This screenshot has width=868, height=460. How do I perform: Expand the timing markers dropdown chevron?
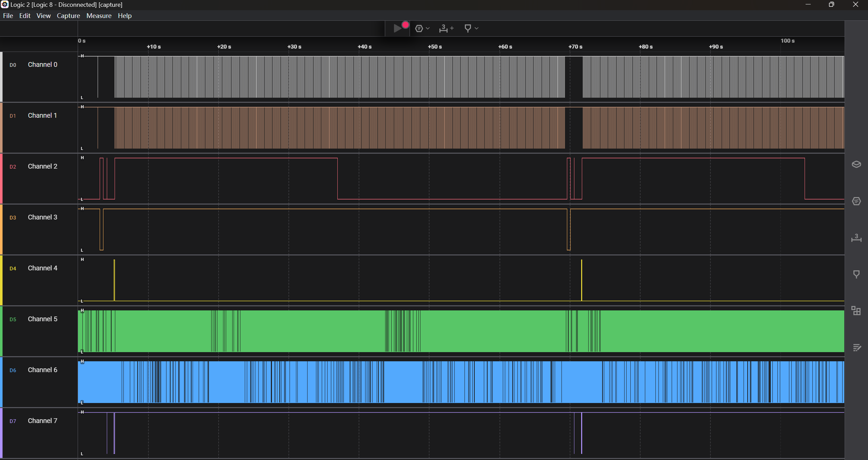point(476,28)
